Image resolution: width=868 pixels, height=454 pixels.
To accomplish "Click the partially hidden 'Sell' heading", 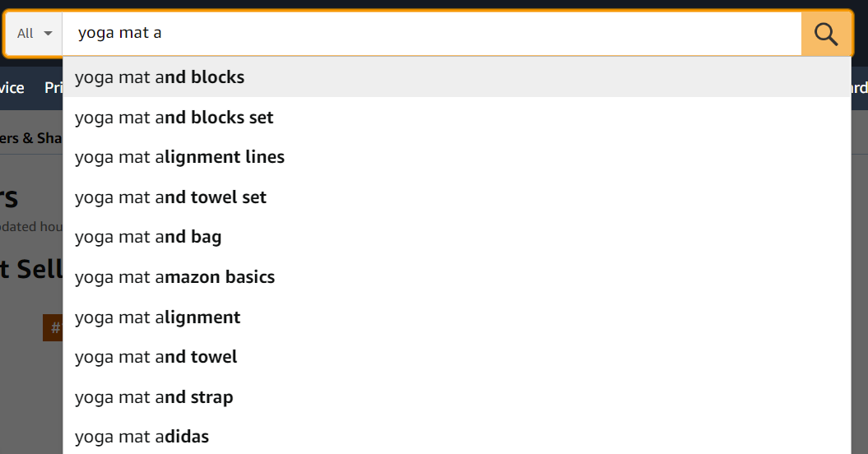I will tap(31, 269).
